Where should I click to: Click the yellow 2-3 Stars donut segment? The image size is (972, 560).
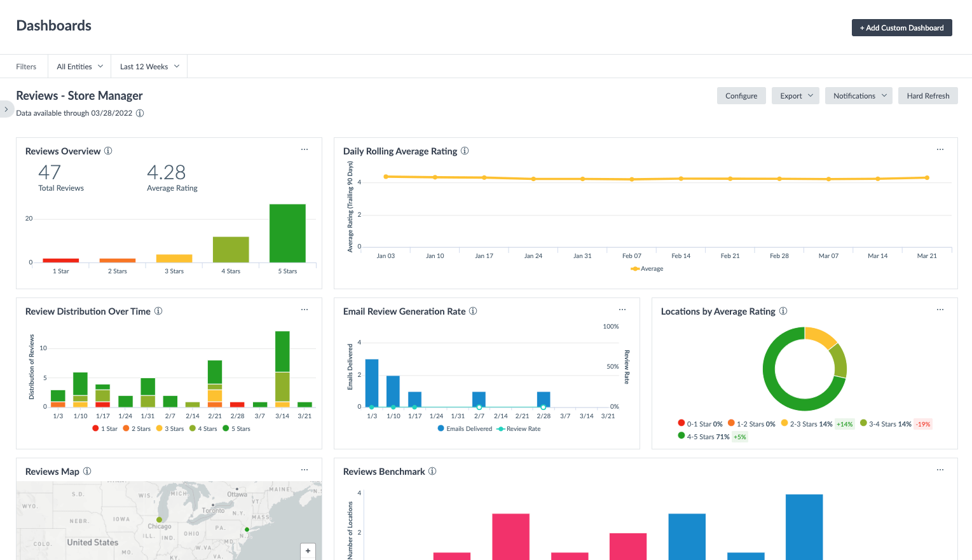pos(819,336)
